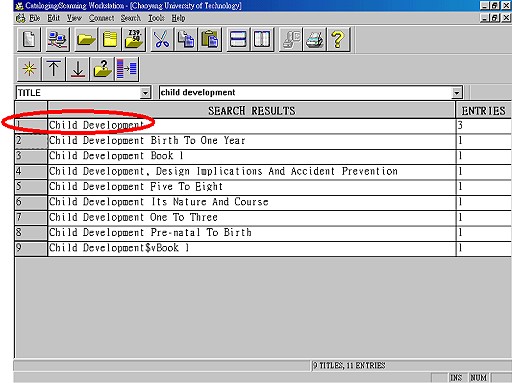
Task: Click folder with question mark icon
Action: [x=102, y=69]
